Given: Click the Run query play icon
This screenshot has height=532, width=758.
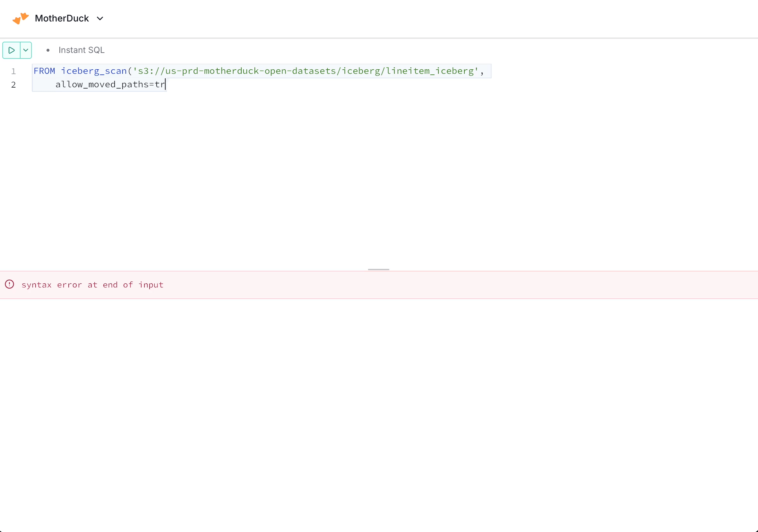Looking at the screenshot, I should point(12,50).
